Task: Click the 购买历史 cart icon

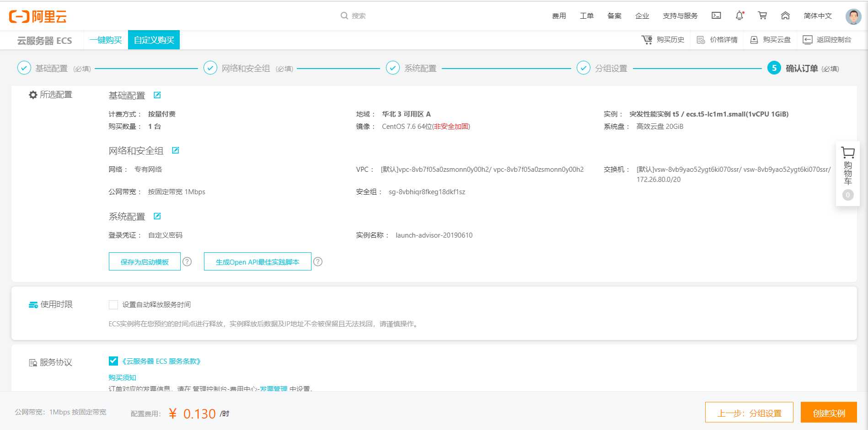Action: (x=647, y=40)
